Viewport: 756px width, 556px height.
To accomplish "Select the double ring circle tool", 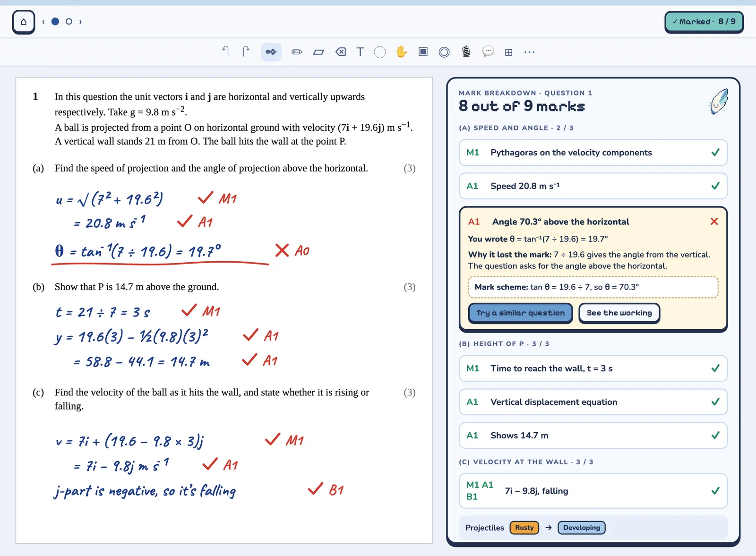I will coord(444,52).
